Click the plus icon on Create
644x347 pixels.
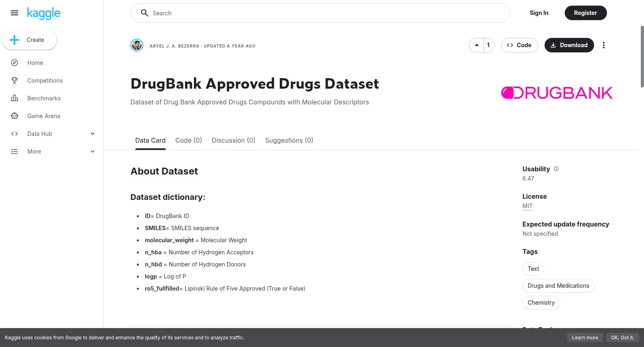coord(14,40)
